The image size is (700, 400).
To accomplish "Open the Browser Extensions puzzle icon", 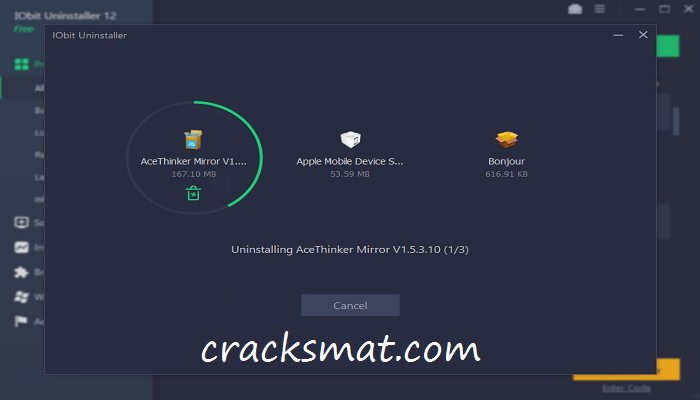I will coord(21,272).
